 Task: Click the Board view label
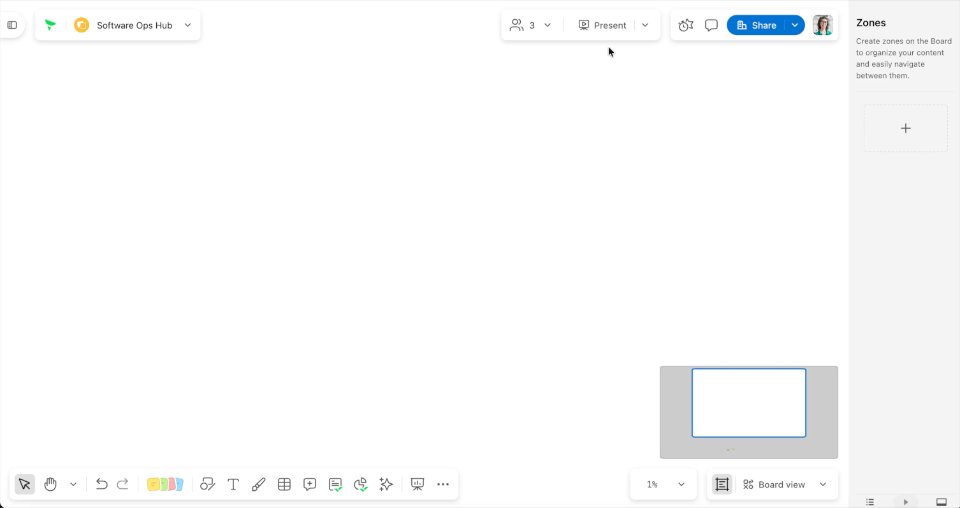[x=782, y=484]
